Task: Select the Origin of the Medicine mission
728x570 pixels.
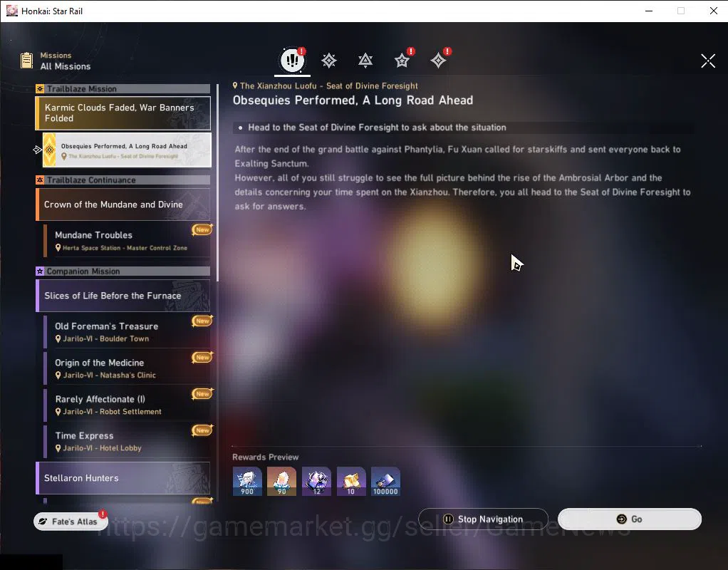Action: point(127,368)
